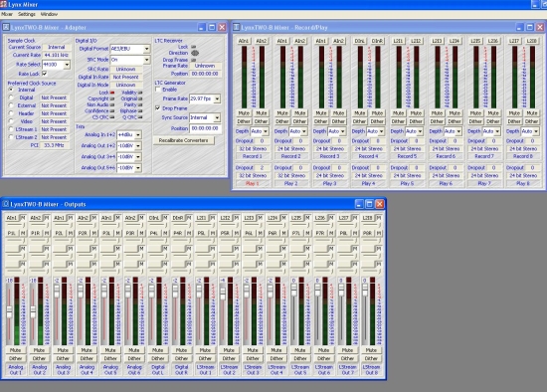Click the P4L source button in Outputs
Image resolution: width=547 pixels, height=392 pixels.
[x=154, y=233]
